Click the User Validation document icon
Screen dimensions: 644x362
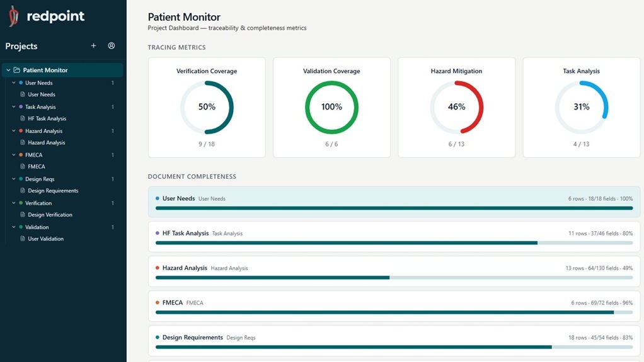(x=23, y=239)
